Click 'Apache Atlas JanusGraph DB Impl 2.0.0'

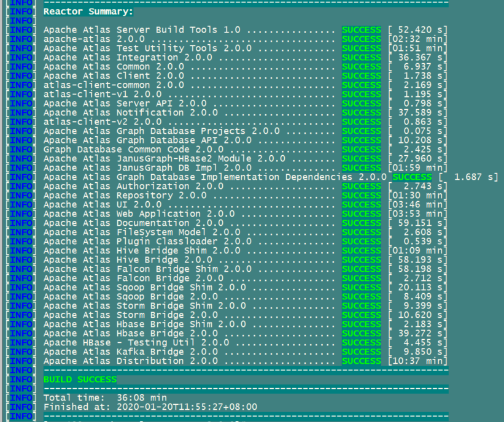tap(147, 168)
